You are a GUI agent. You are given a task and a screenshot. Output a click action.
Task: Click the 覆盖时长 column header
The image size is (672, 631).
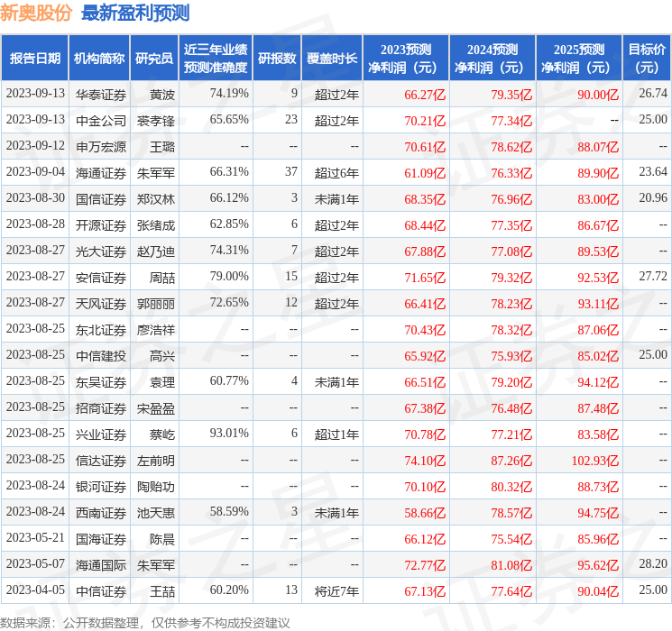(x=332, y=59)
